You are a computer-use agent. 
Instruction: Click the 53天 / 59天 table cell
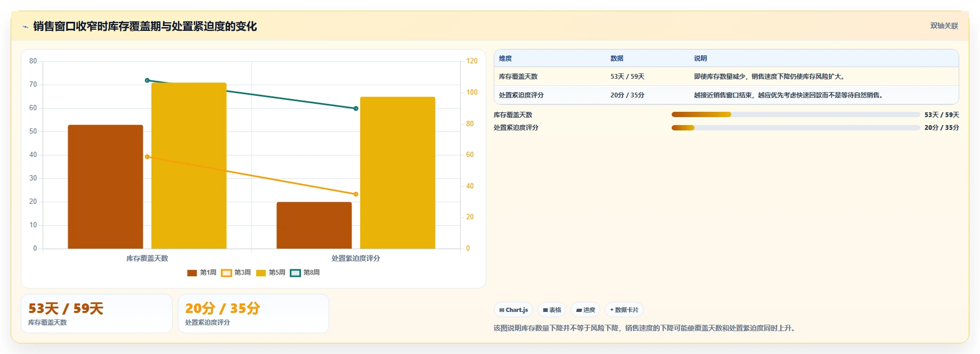coord(627,77)
